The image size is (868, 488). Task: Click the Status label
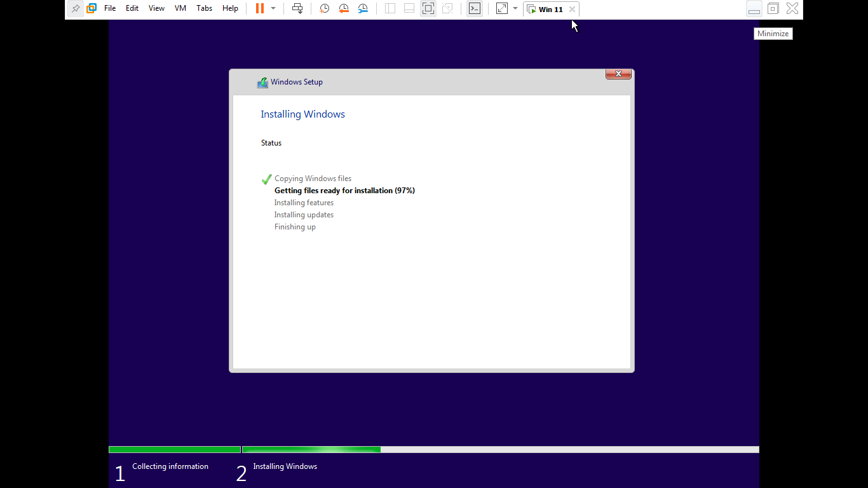coord(271,143)
